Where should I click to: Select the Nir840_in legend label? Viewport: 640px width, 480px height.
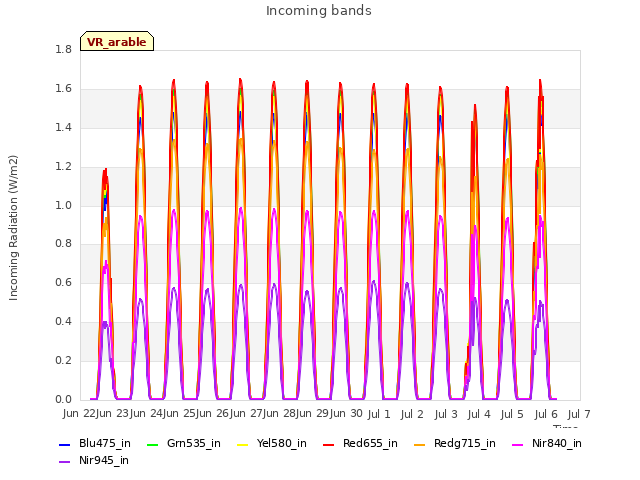coord(557,443)
